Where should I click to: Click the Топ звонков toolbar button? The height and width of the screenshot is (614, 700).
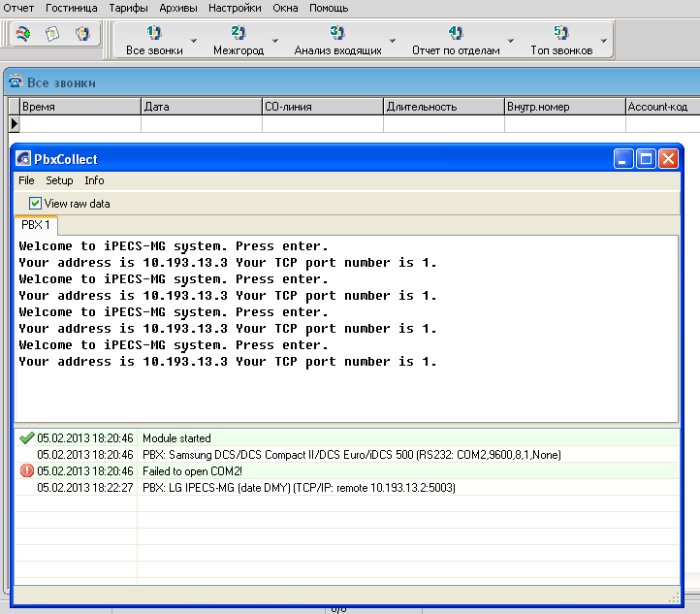(x=560, y=40)
